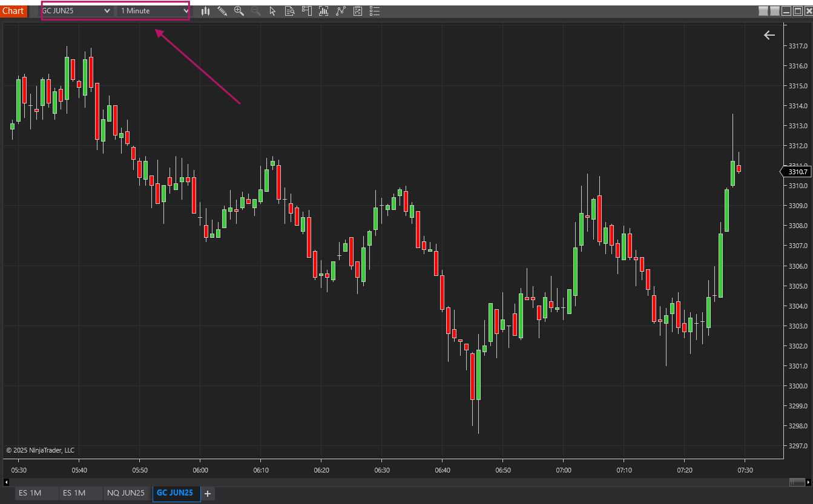This screenshot has height=504, width=813.
Task: Toggle the Chart Trader panel icon
Action: click(306, 11)
